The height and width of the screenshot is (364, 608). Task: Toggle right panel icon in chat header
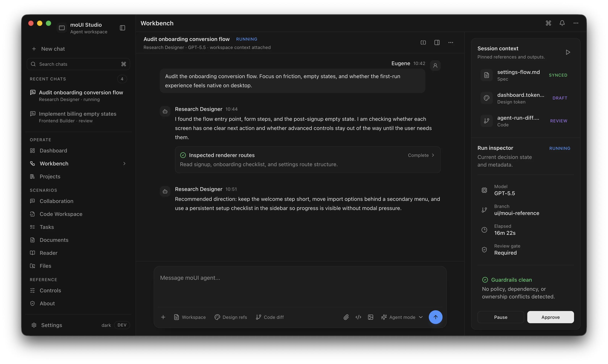(x=437, y=42)
